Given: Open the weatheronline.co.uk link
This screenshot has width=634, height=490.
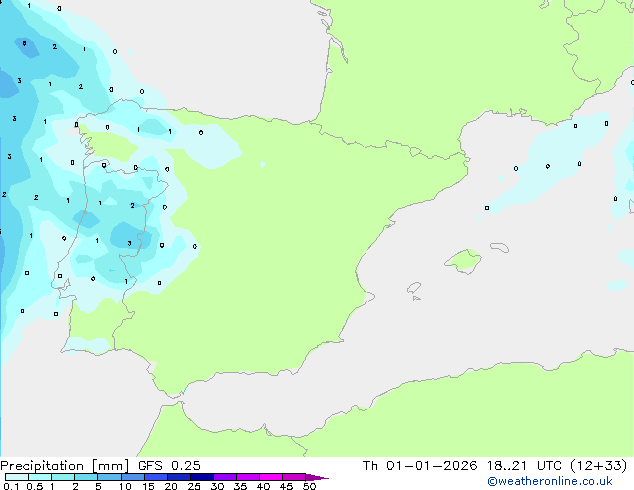Looking at the screenshot, I should click(550, 481).
